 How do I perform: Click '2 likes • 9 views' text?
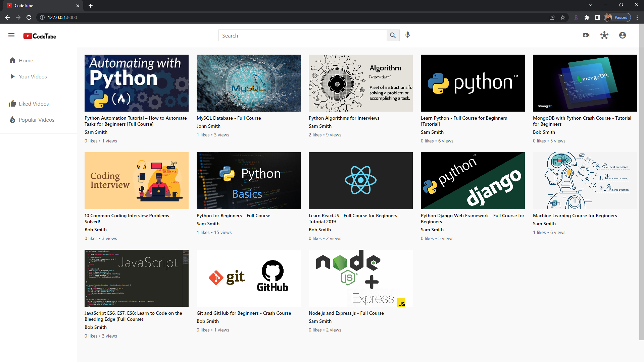[325, 135]
